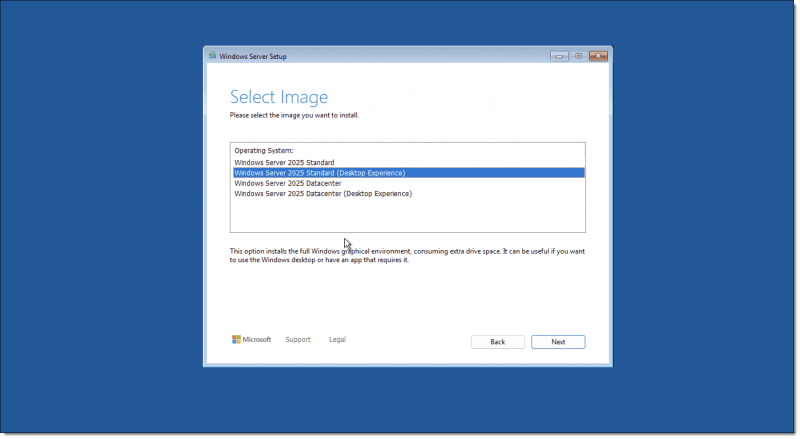Minimize the Windows Server Setup window

click(x=559, y=56)
